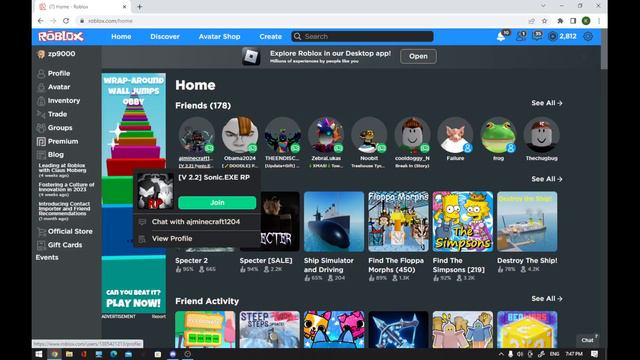Open File Explorer on the taskbar
This screenshot has height=360, width=640.
[x=69, y=354]
